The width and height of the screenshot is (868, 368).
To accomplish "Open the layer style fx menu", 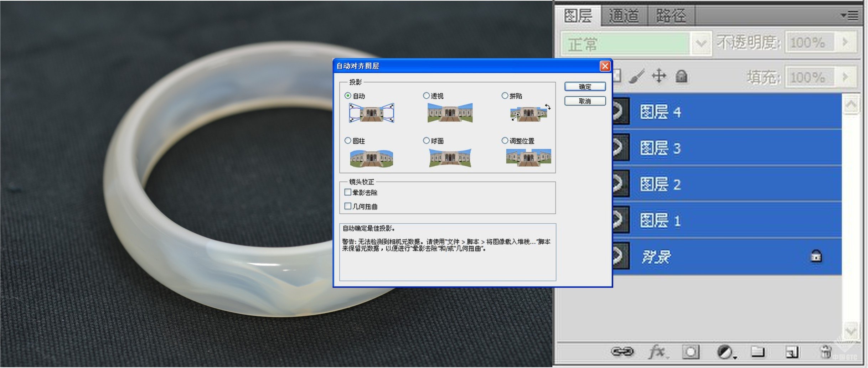I will [657, 352].
